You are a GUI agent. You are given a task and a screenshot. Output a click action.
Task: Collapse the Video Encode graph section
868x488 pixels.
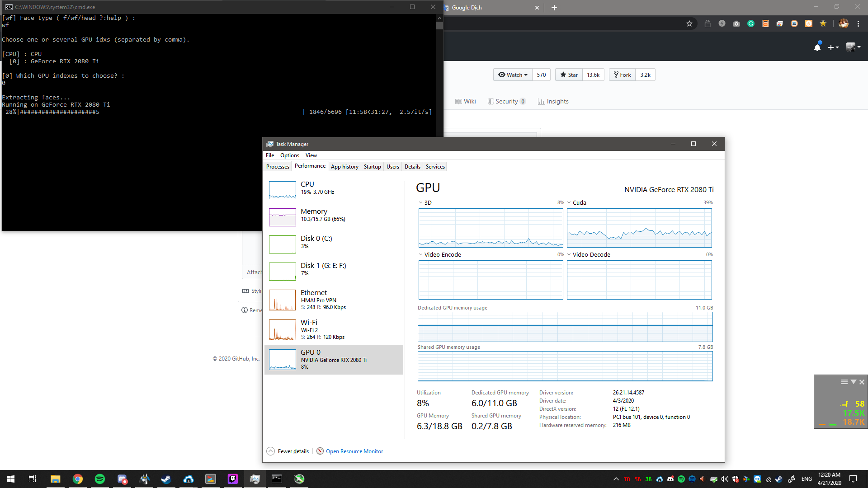click(420, 254)
